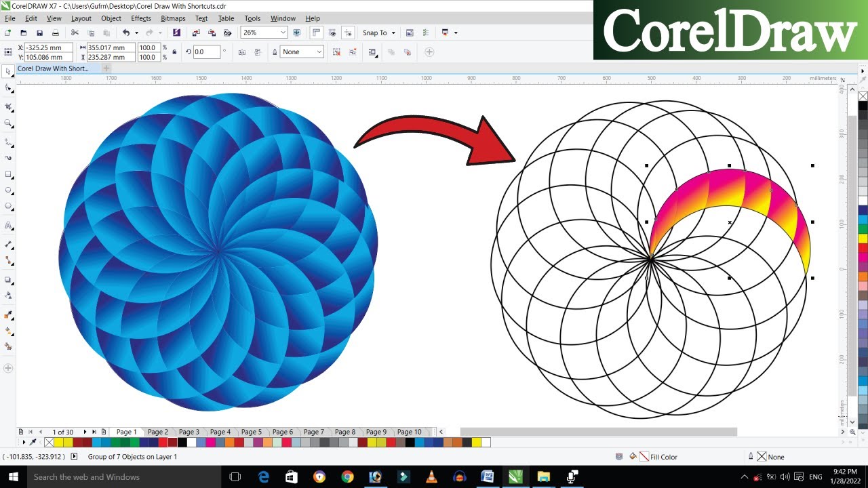
Task: Select the Color Eyedropper tool
Action: click(8, 314)
